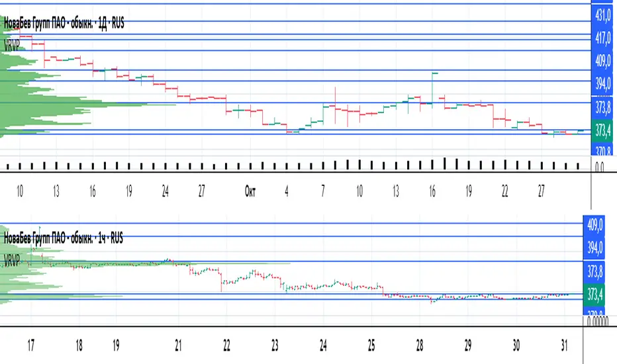Click date label 17 on hourly time axis
This screenshot has width=617, height=364.
(x=30, y=345)
